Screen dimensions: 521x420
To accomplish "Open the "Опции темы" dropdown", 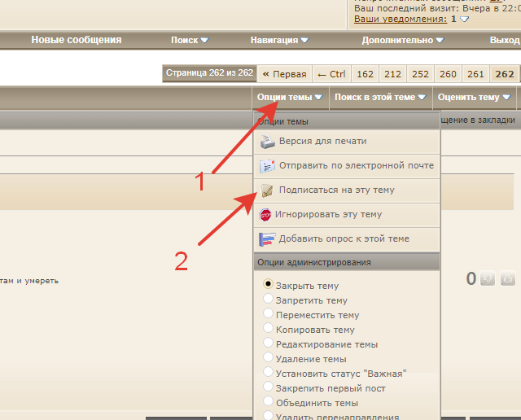I will coord(290,97).
